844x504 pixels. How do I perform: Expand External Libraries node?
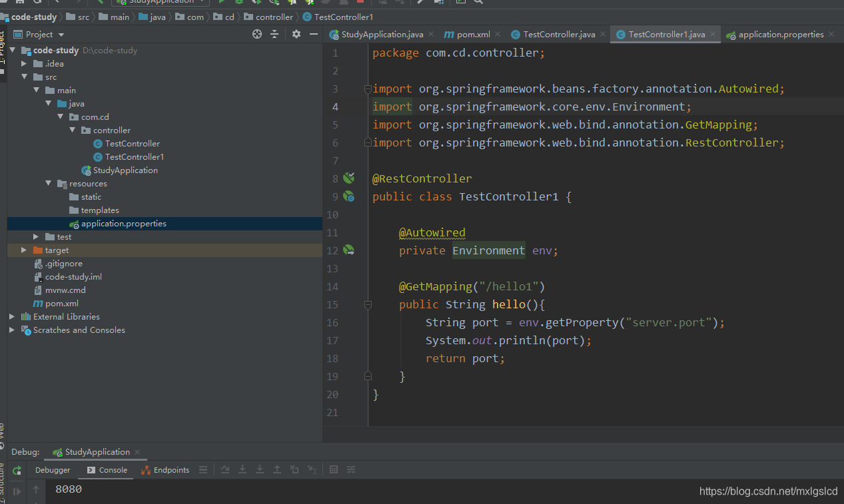[x=13, y=317]
